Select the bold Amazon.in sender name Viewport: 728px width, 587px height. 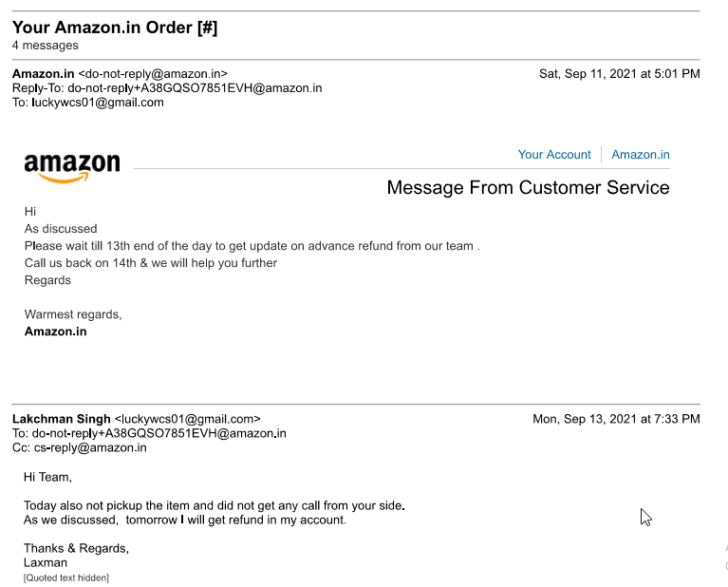tap(43, 73)
